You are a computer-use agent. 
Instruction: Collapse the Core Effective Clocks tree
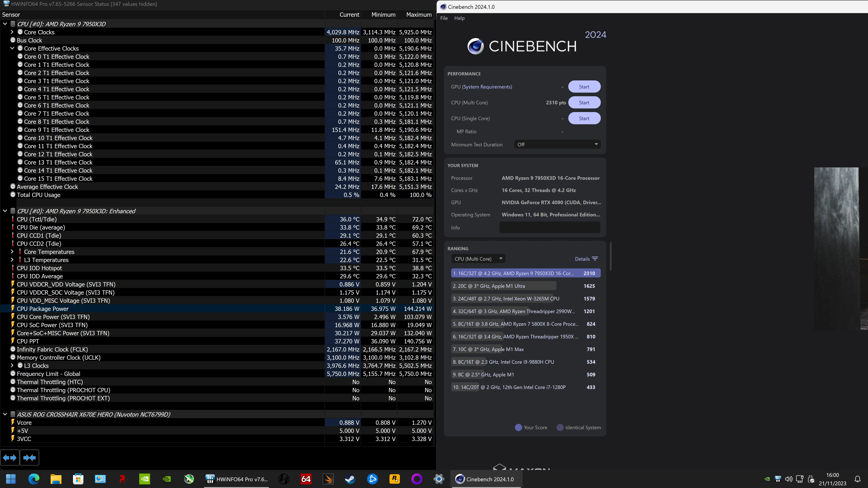[x=12, y=48]
